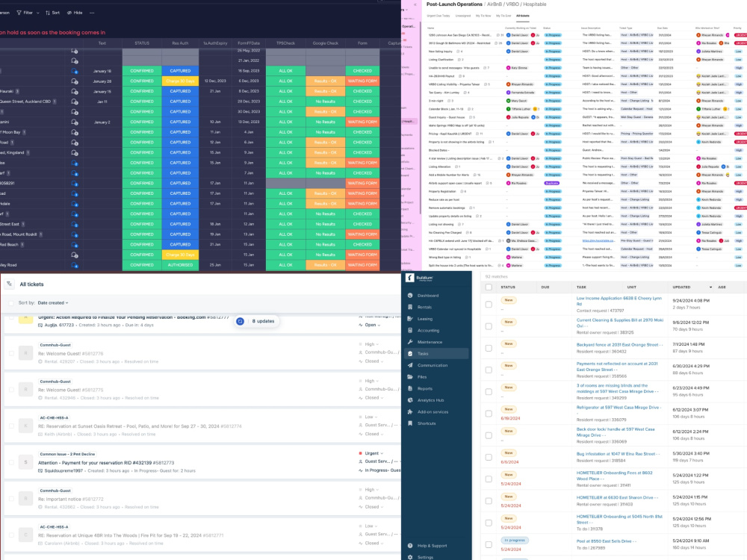Click the All tickets heading in the ticket list
The height and width of the screenshot is (560, 747).
[x=31, y=284]
